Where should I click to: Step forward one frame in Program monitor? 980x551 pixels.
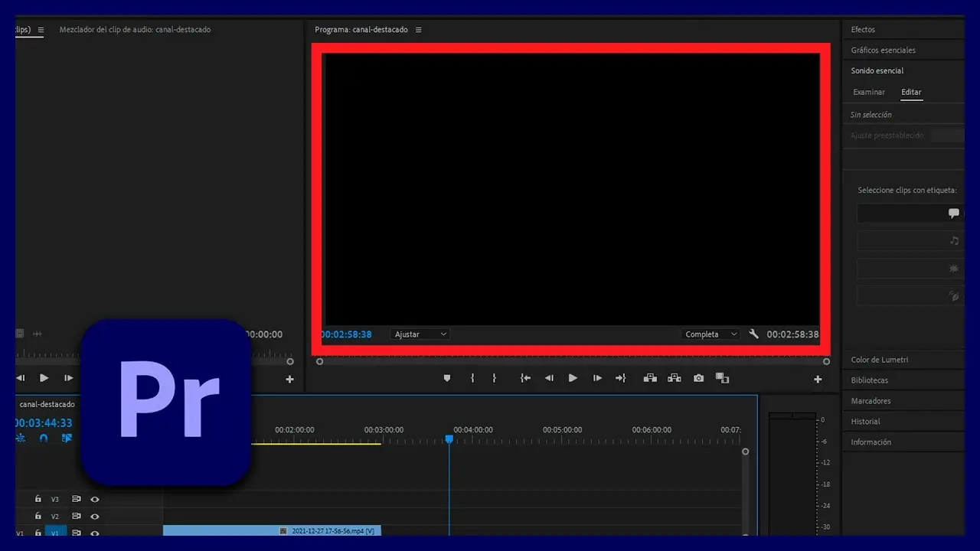click(597, 378)
